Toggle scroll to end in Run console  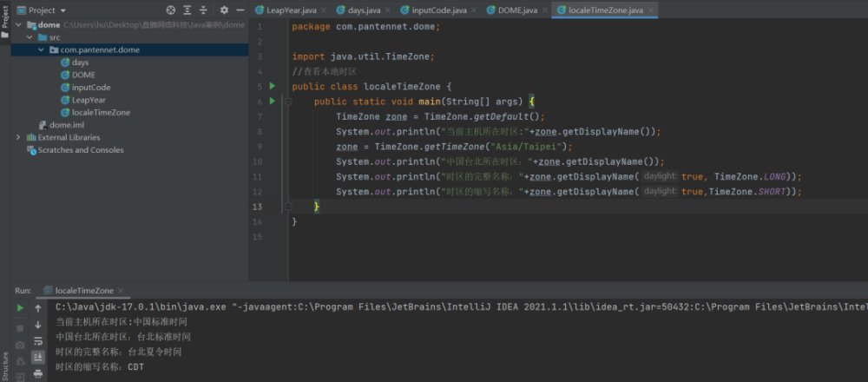(38, 357)
